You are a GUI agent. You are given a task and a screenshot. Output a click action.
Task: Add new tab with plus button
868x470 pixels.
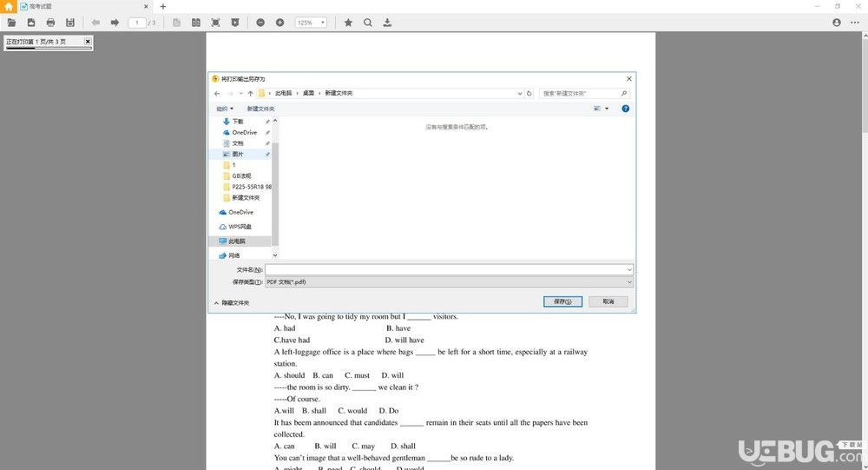tap(163, 7)
